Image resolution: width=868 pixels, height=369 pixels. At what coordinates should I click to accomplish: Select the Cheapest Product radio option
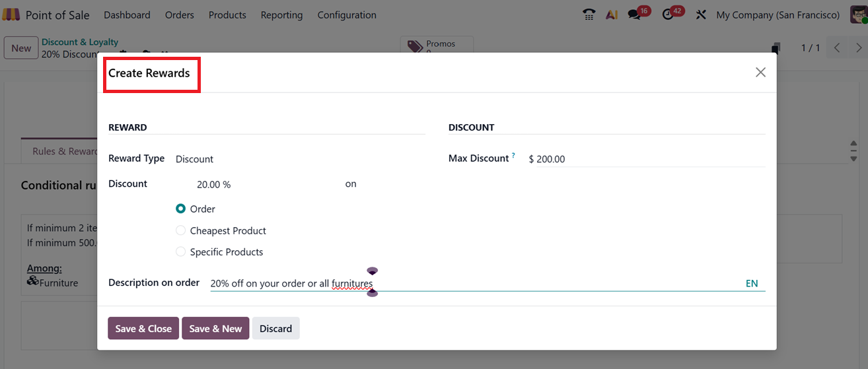(x=181, y=231)
